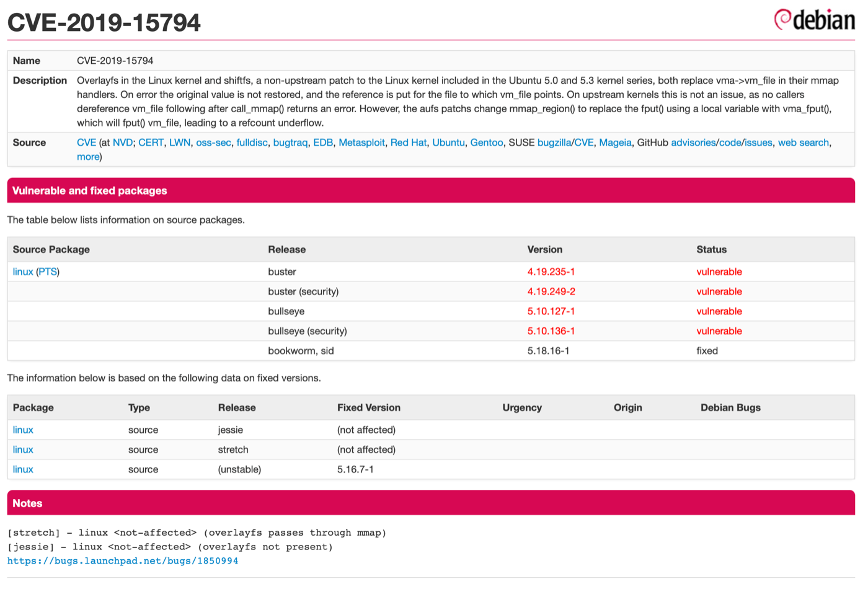Open the Gentoo source link
The image size is (868, 589).
[x=487, y=143]
